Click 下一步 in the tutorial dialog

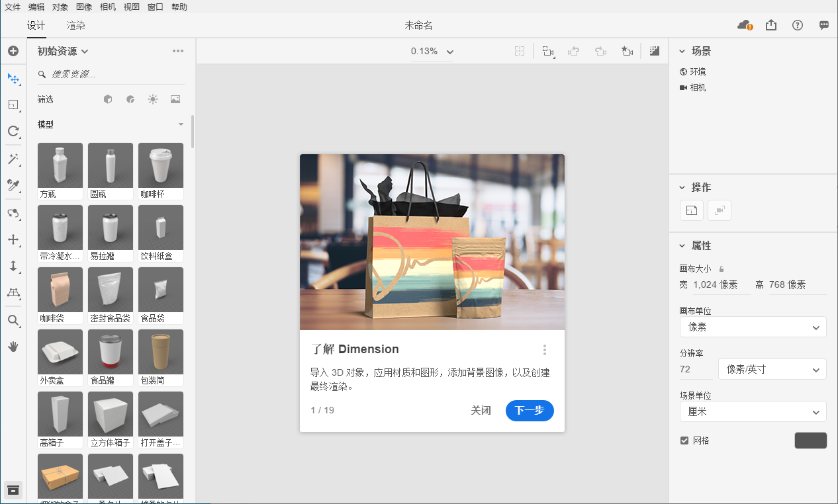pyautogui.click(x=530, y=411)
